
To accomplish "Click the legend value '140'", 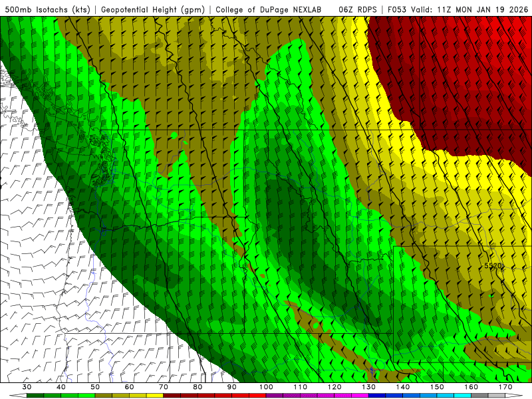I will [403, 387].
